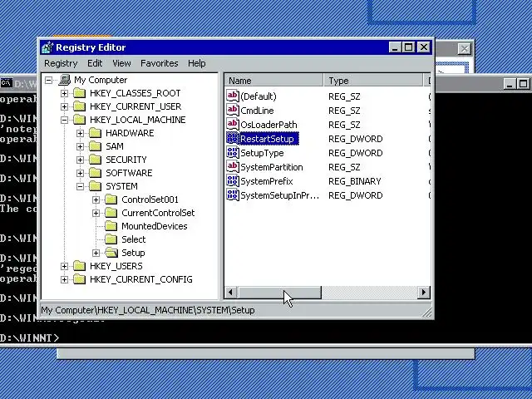
Task: Open the Registry menu
Action: [61, 63]
